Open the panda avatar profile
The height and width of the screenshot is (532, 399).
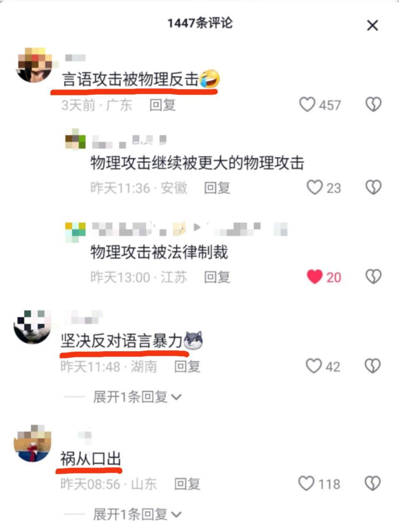click(x=32, y=327)
